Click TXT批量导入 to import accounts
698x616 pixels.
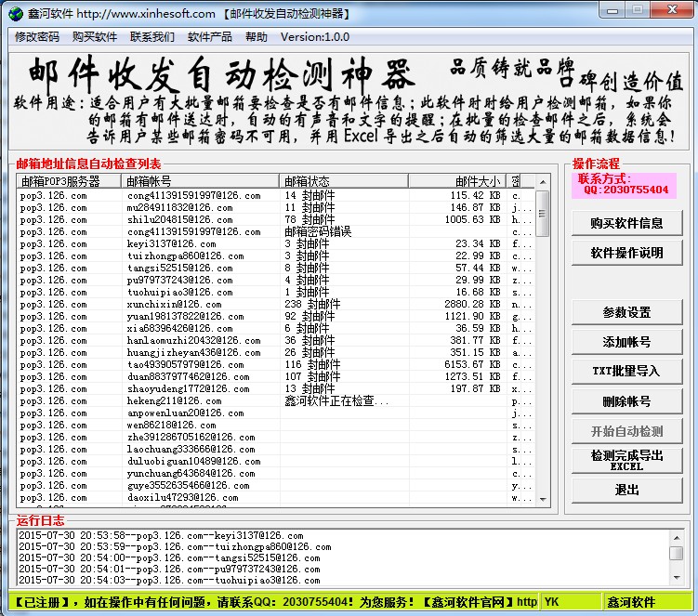(626, 371)
